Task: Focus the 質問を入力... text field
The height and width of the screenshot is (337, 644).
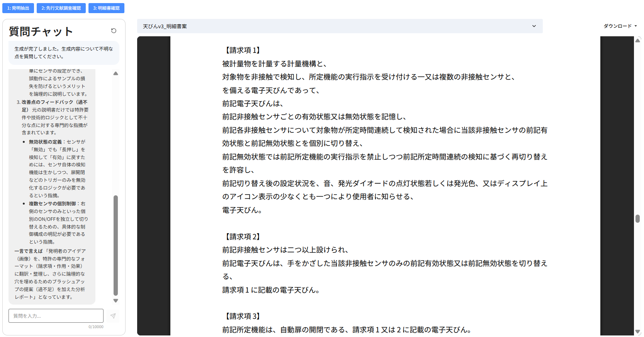Action: coord(56,316)
